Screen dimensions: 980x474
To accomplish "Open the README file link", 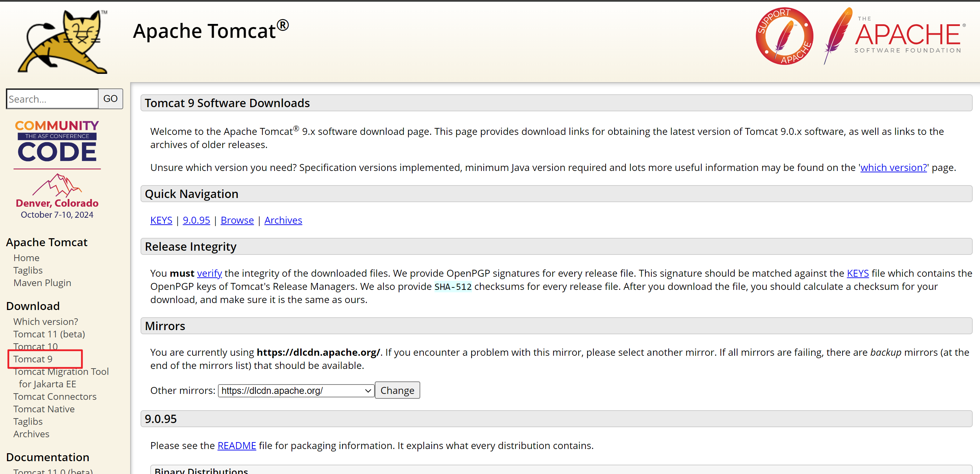I will (237, 445).
